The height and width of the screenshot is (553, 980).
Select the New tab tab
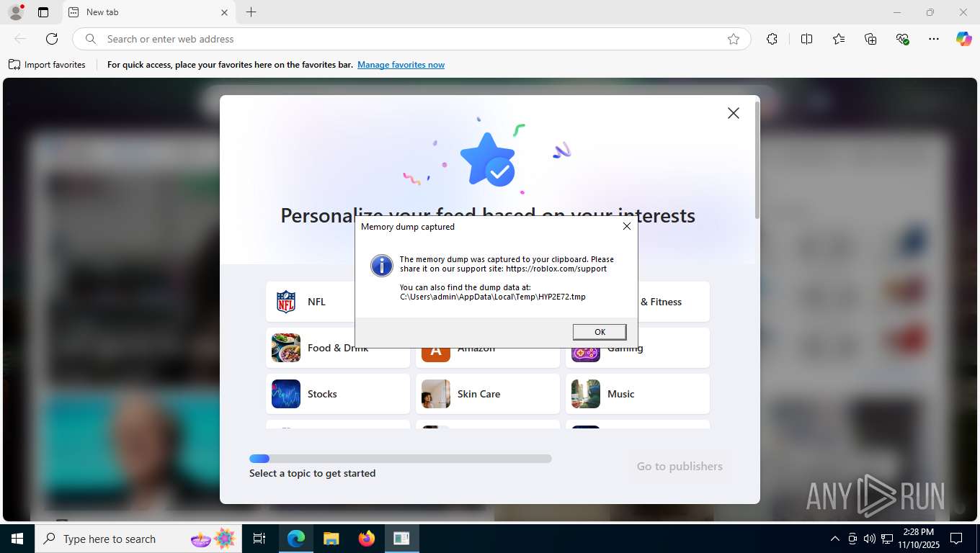click(149, 12)
